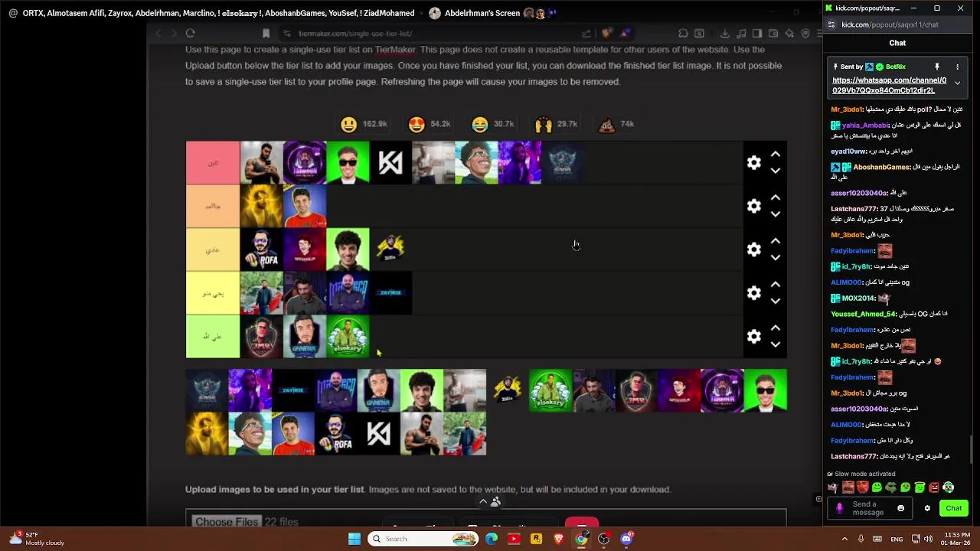Open YouTube app from taskbar

514,539
